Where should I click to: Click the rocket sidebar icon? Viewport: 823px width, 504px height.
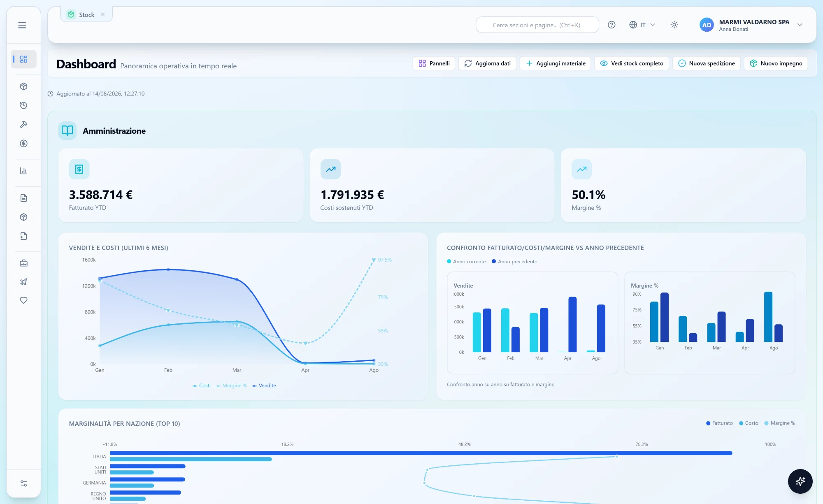[x=23, y=282]
